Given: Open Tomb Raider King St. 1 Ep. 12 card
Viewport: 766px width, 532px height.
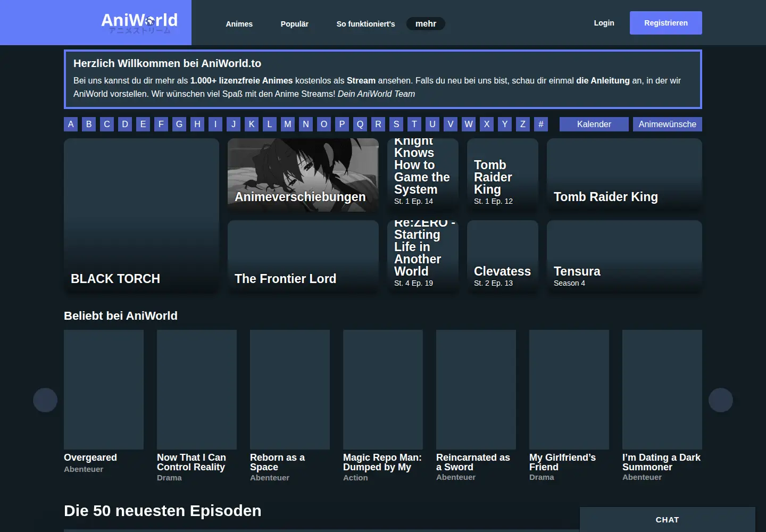Looking at the screenshot, I should (503, 175).
